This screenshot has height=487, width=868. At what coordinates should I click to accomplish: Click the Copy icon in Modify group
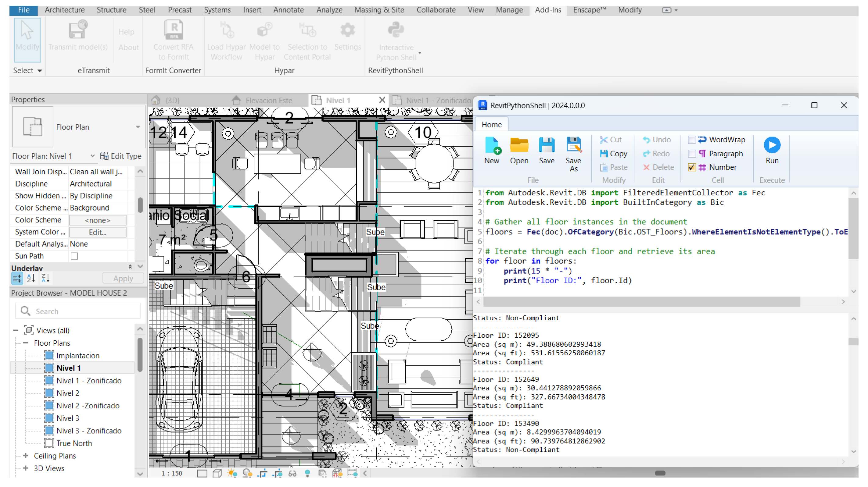604,154
